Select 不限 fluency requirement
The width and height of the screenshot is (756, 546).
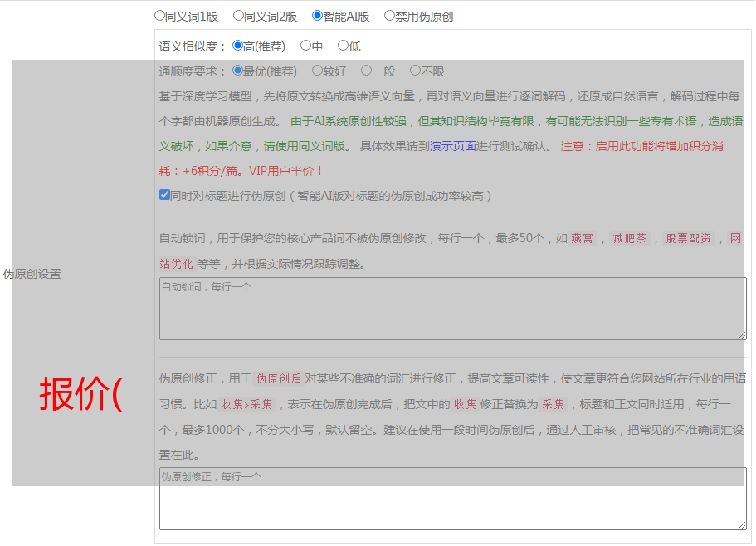415,71
